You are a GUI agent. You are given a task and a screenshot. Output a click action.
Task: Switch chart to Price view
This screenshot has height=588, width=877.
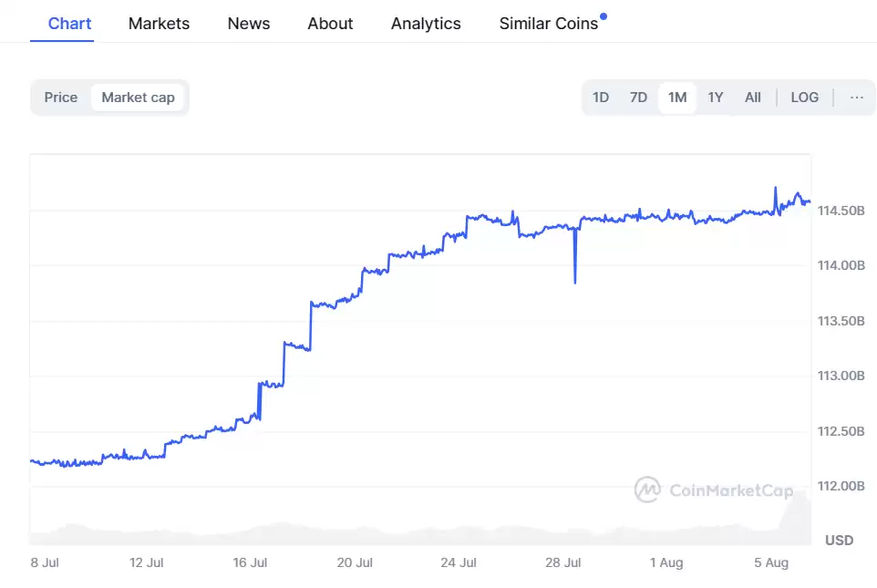tap(61, 98)
